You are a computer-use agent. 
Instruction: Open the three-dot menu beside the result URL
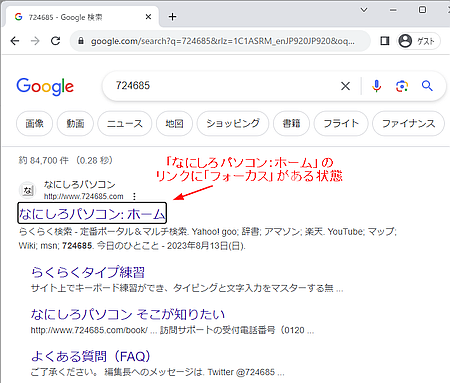[x=134, y=196]
